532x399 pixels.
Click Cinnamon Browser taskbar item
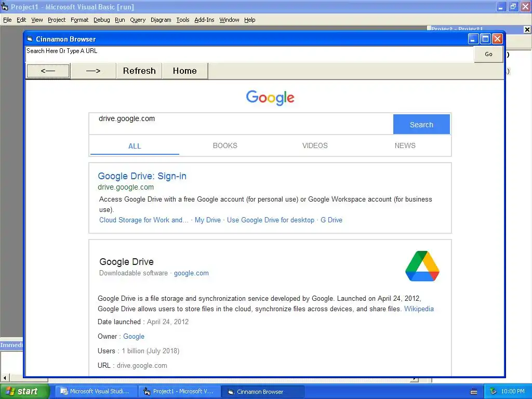pos(263,392)
